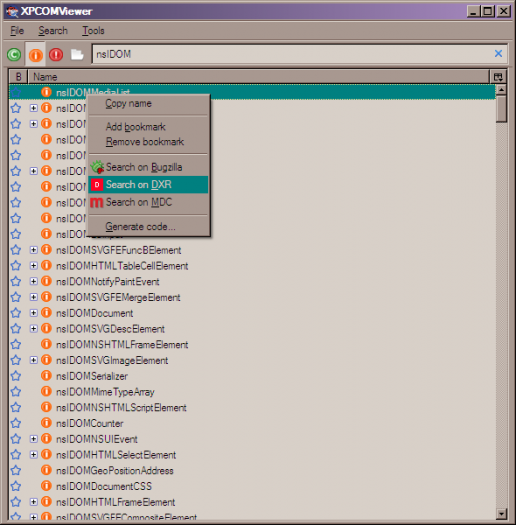Sort by the Name column header
The width and height of the screenshot is (516, 525).
pos(259,77)
